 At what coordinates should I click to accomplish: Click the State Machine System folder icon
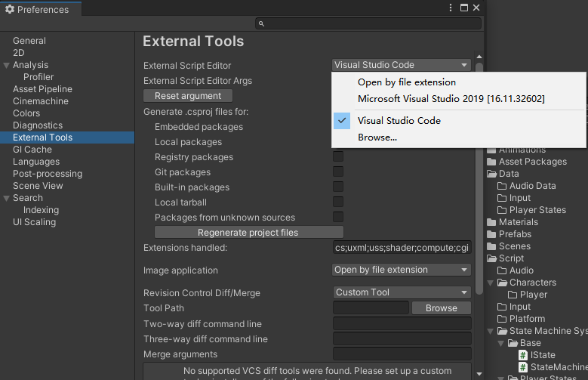point(502,331)
